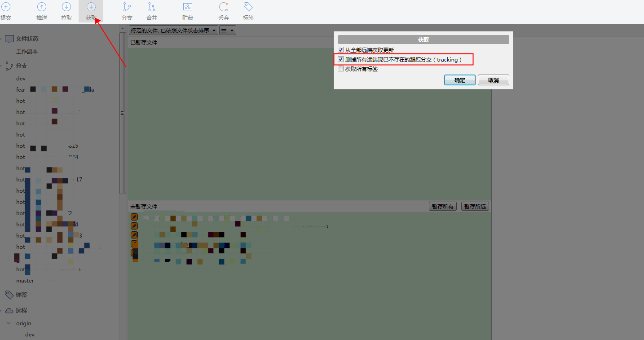The image size is (644, 340).
Task: Uncheck the tracking branch deletion checkbox
Action: click(x=340, y=59)
